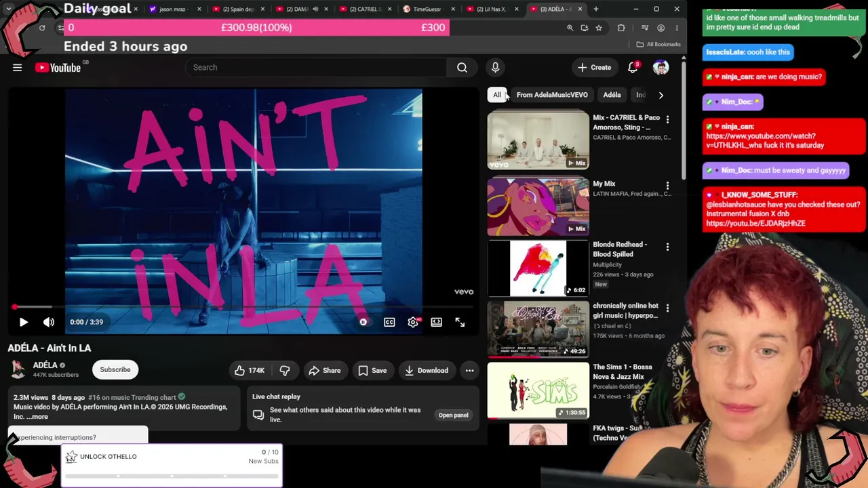Screen dimensions: 868x488
Task: Open ninja_can's YouTube link in chat
Action: [759, 140]
